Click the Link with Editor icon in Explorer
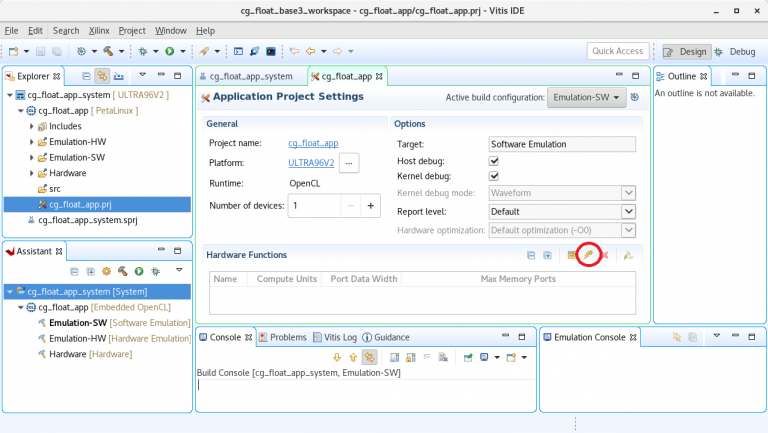 [x=102, y=76]
